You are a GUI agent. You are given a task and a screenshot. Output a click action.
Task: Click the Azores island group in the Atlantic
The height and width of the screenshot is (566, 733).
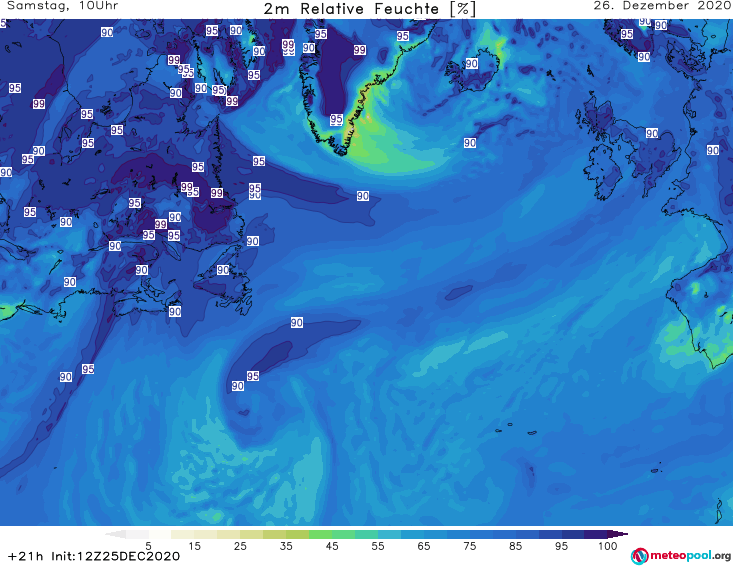pyautogui.click(x=517, y=429)
